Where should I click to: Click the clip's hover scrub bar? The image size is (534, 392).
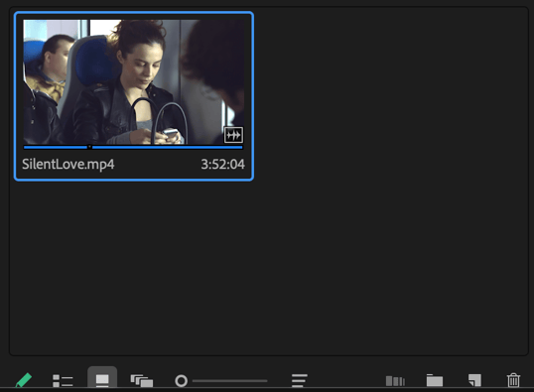click(133, 148)
